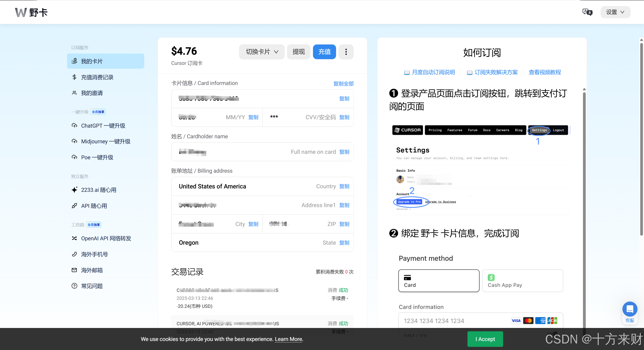Open 常见问题 question mark item
The height and width of the screenshot is (350, 644).
pos(92,286)
